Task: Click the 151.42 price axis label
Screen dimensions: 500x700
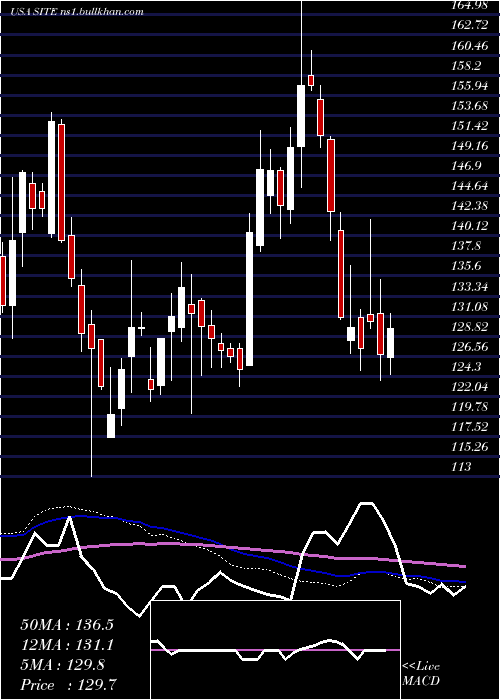Action: pos(470,126)
